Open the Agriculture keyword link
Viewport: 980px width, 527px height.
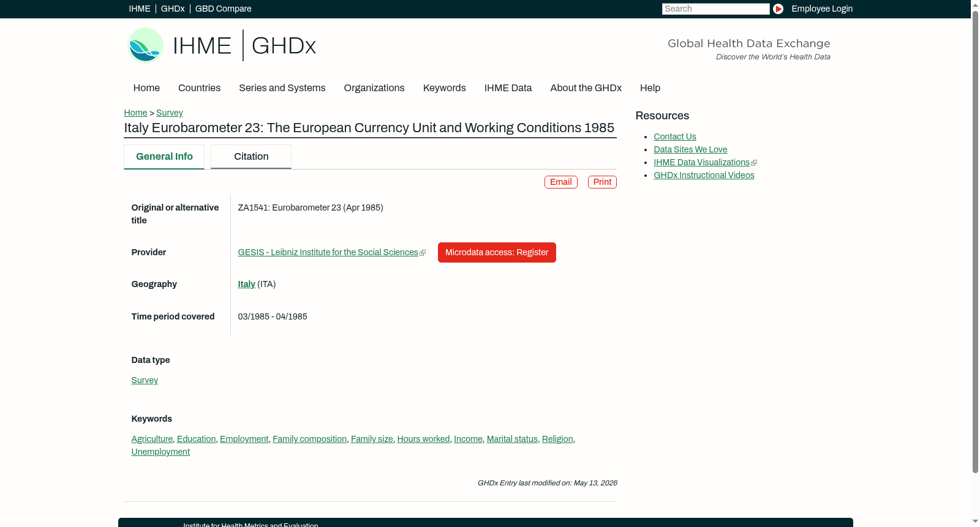click(152, 439)
